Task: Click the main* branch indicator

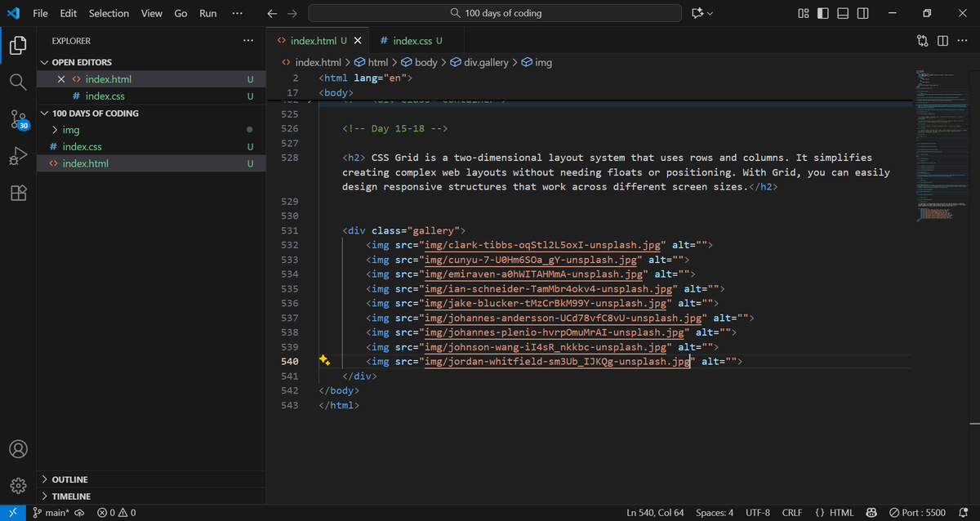Action: pos(51,513)
